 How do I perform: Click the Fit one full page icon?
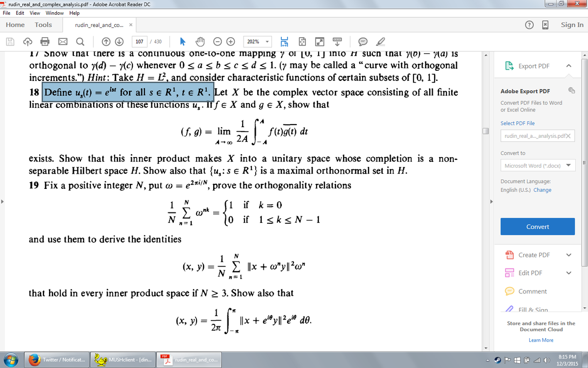(x=303, y=42)
